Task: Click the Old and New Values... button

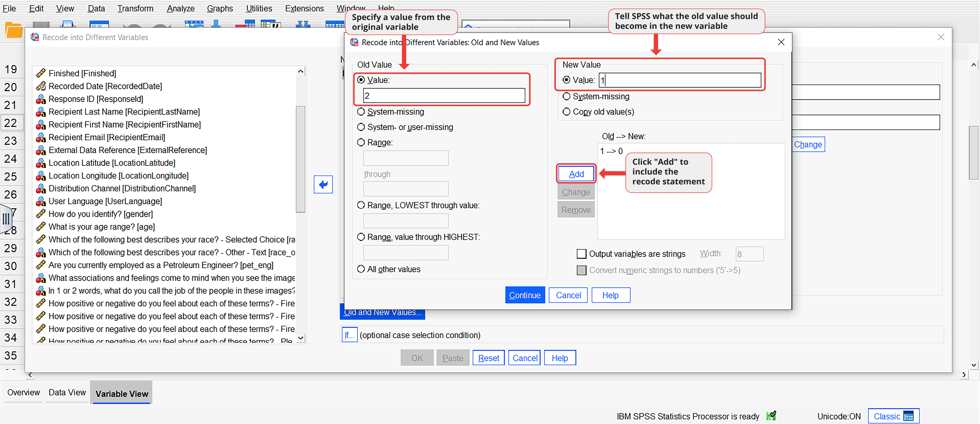Action: (382, 312)
